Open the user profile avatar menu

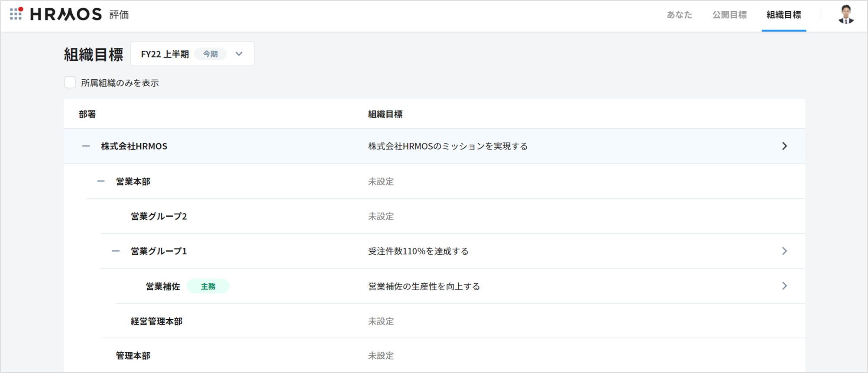coord(845,15)
